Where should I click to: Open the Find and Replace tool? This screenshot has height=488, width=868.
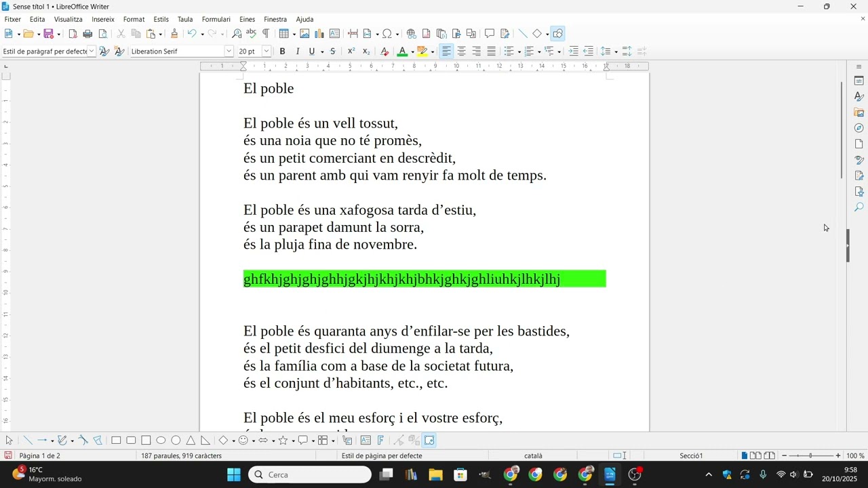tap(237, 33)
